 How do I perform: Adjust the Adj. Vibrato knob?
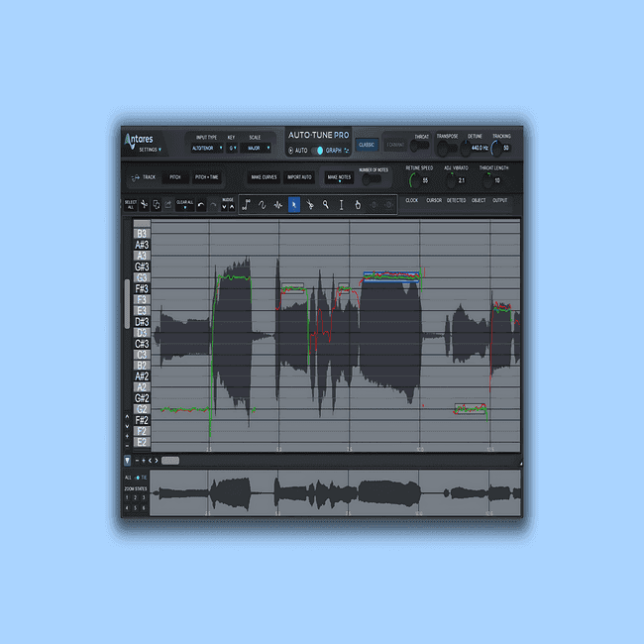coord(451,180)
